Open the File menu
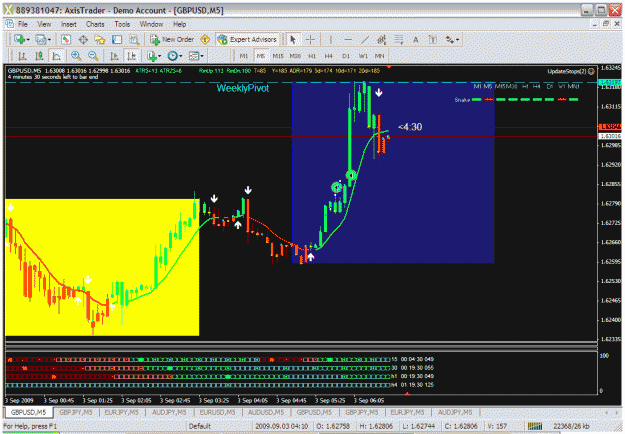This screenshot has width=625, height=434. (x=23, y=24)
